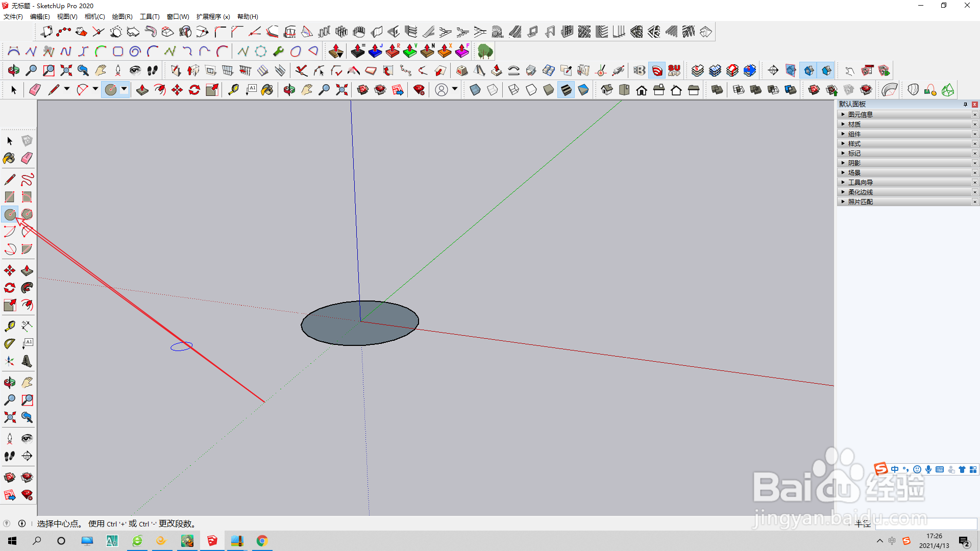Image resolution: width=980 pixels, height=551 pixels.
Task: Toggle X-Ray face style
Action: click(475, 90)
